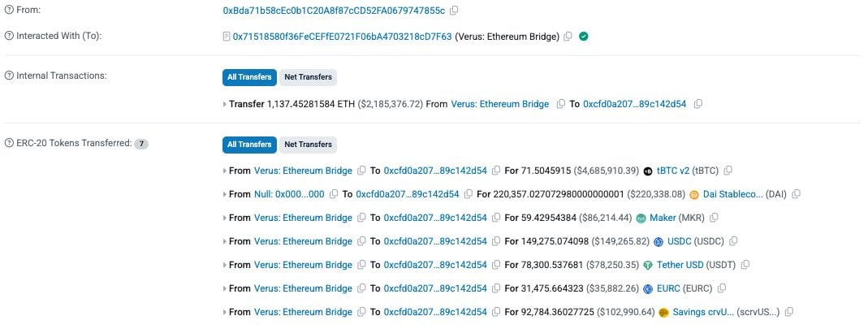Copy the Null 0x000...000 address
Screen dimensions: 868x329
[x=333, y=194]
